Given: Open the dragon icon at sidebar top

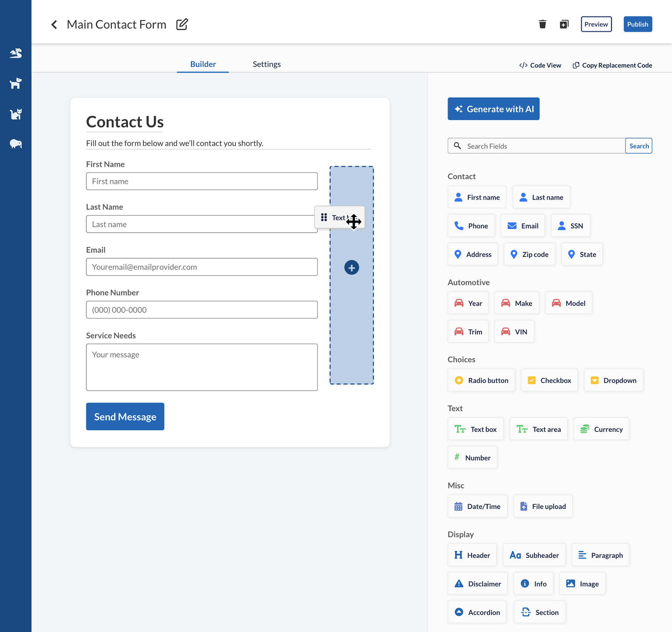Looking at the screenshot, I should point(16,53).
